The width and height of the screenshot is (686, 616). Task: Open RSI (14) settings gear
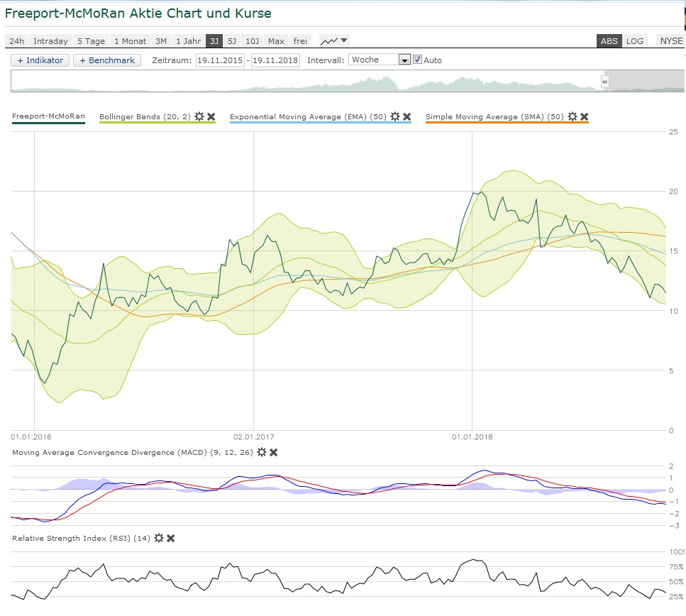(x=159, y=539)
